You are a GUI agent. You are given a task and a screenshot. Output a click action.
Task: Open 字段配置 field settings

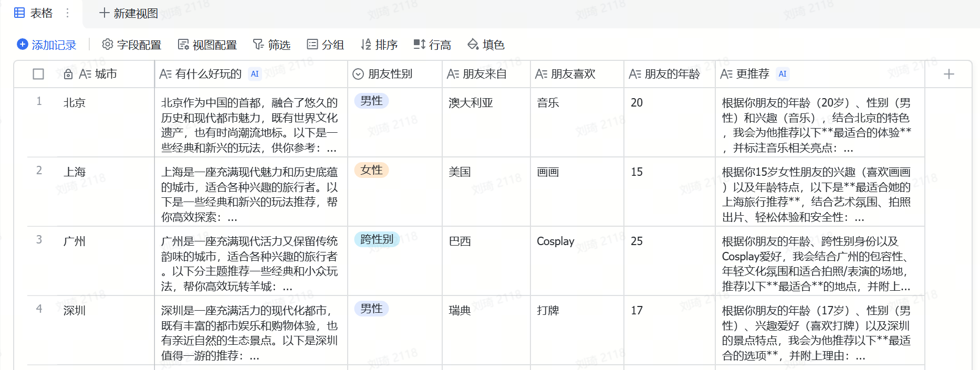point(131,45)
